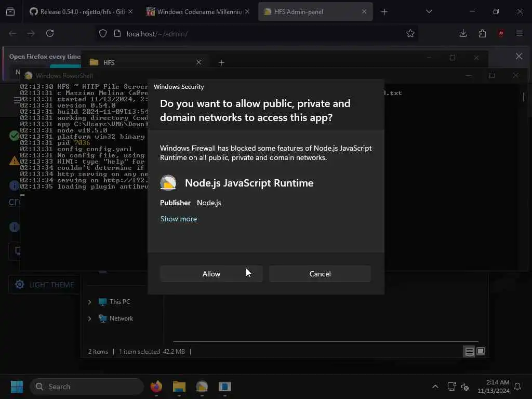Image resolution: width=532 pixels, height=399 pixels.
Task: Switch File Explorer to details view
Action: [x=469, y=352]
